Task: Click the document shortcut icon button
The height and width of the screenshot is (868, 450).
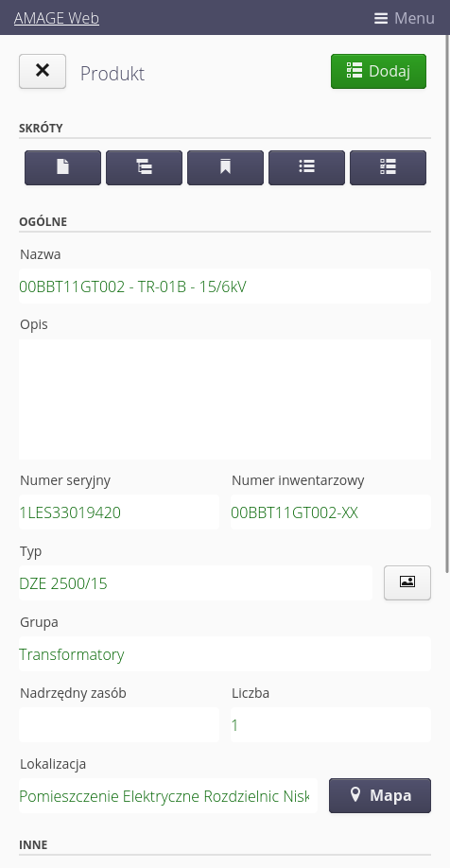Action: [x=62, y=167]
